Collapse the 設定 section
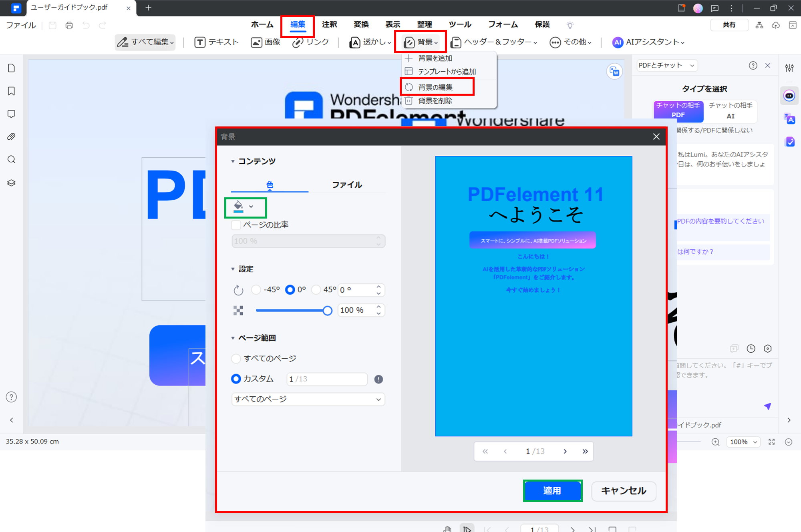 (x=233, y=269)
